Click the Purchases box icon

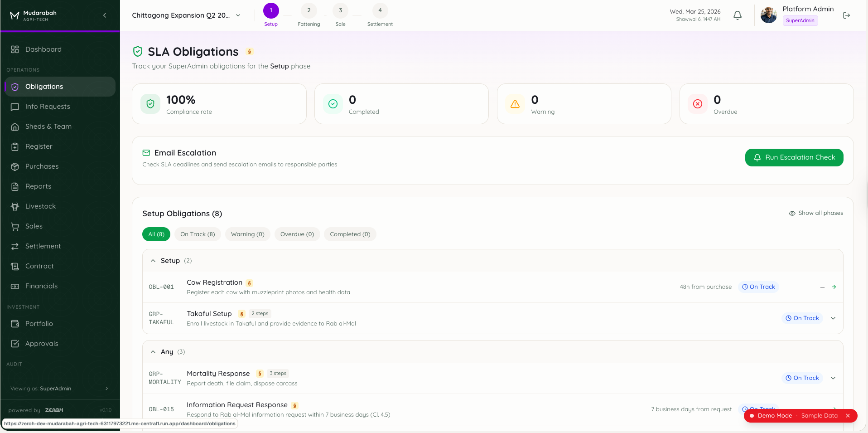point(15,166)
